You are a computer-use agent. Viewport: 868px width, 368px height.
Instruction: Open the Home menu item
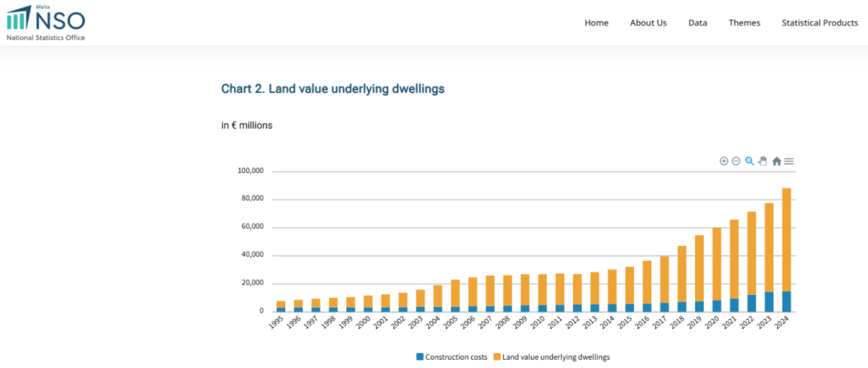point(596,22)
